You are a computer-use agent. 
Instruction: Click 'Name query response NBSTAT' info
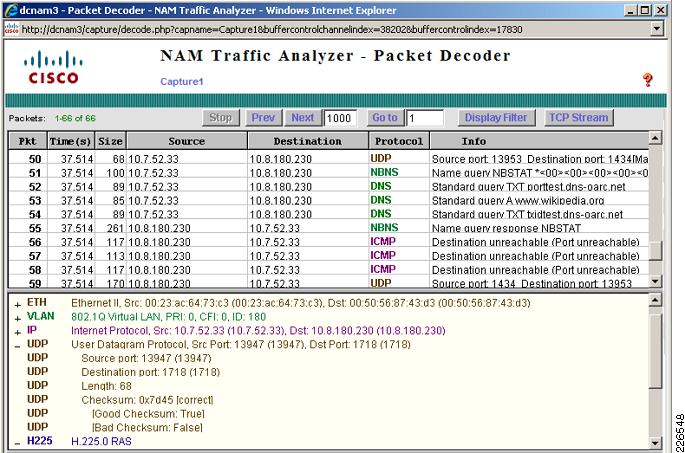pyautogui.click(x=506, y=228)
